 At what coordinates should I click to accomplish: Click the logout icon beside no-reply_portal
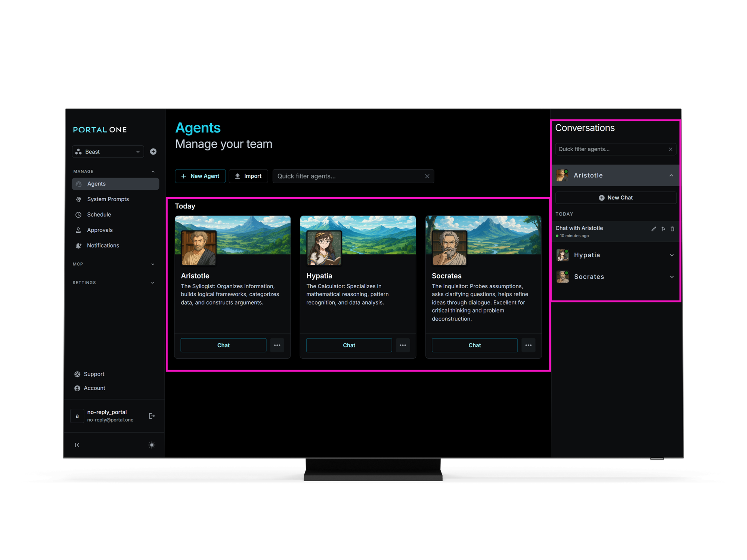tap(152, 416)
